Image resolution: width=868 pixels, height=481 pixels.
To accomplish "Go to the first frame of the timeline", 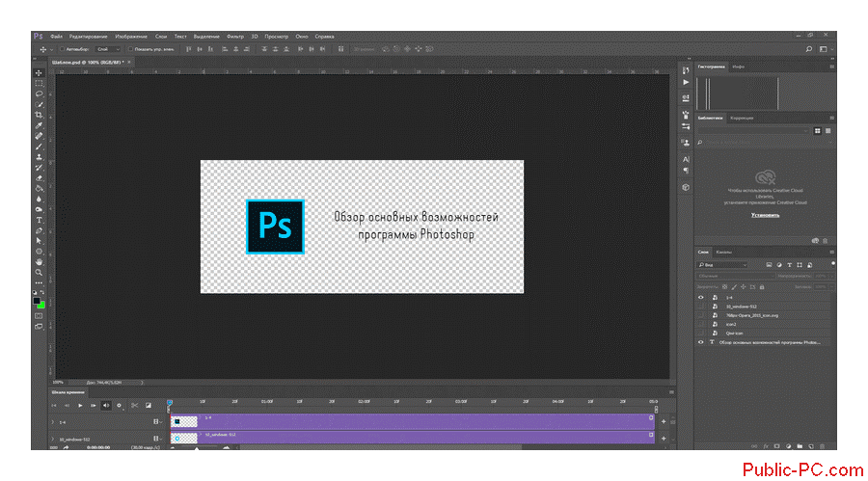I will tap(54, 405).
